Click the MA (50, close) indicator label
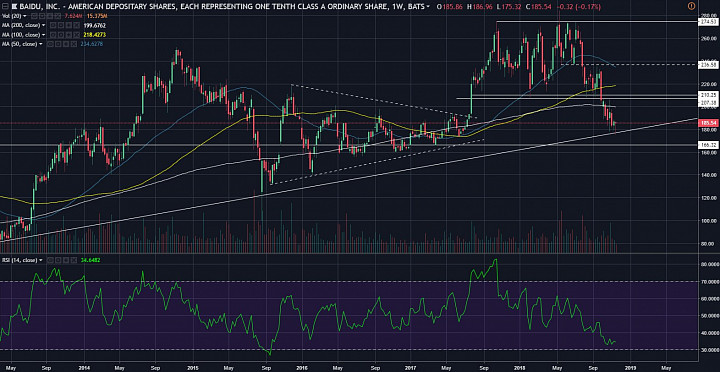720x372 pixels. point(19,44)
